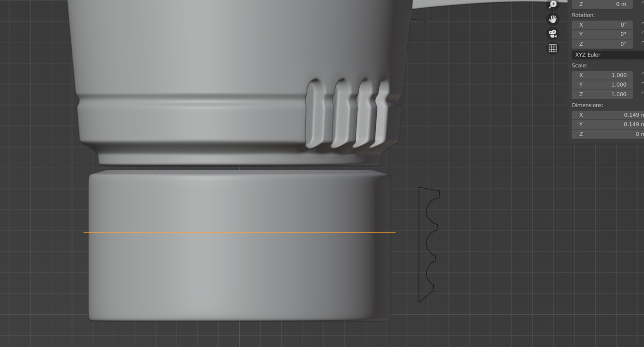Viewport: 644px width, 347px height.
Task: Click the Scale Y field showing 1.000
Action: (x=602, y=85)
